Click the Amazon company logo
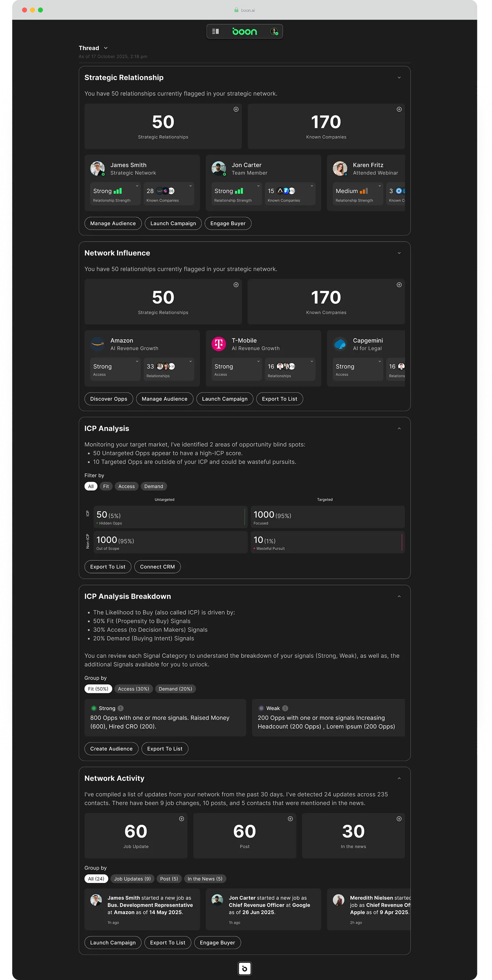 pos(97,344)
